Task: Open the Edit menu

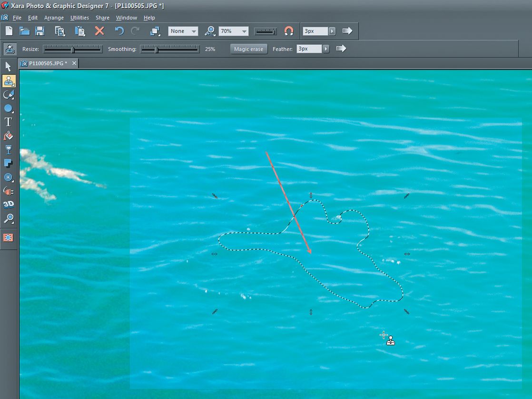Action: tap(32, 18)
